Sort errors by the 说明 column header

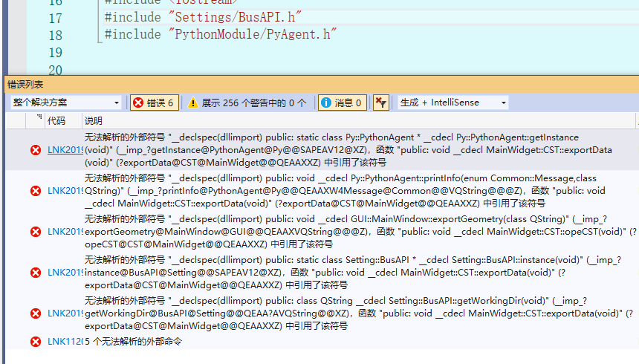tap(94, 120)
